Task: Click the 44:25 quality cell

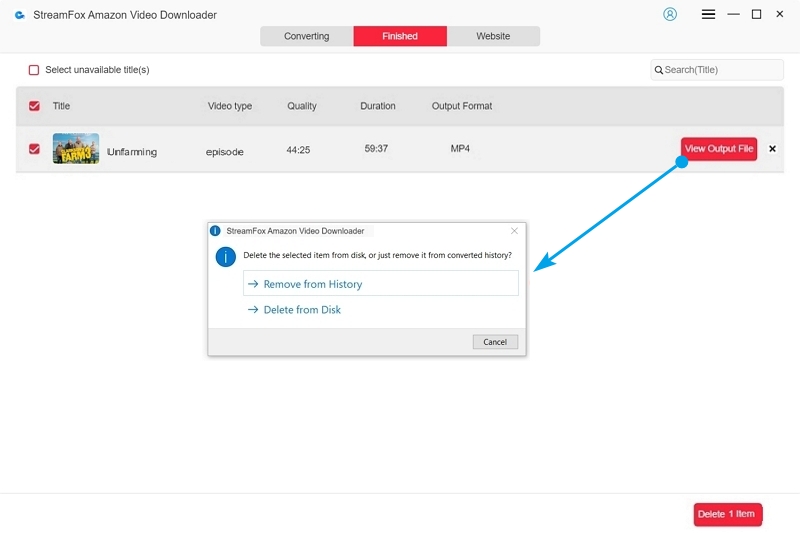Action: pos(298,150)
